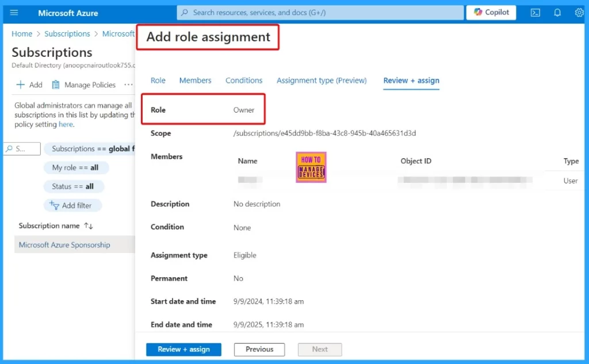Focus the Search resources, services, and docs box

[320, 13]
